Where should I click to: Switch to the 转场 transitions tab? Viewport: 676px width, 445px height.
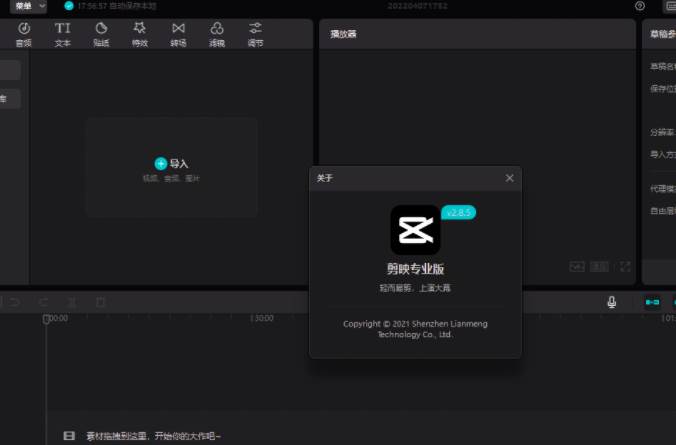(x=178, y=34)
